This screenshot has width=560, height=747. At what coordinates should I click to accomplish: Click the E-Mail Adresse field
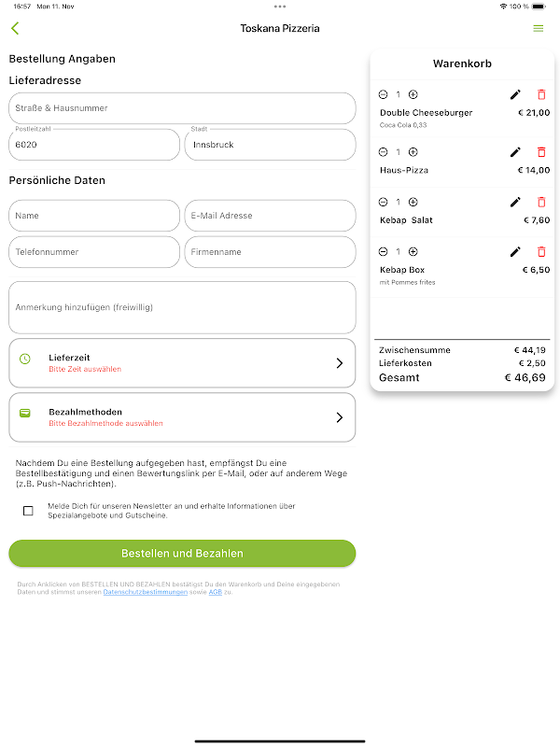pos(270,216)
